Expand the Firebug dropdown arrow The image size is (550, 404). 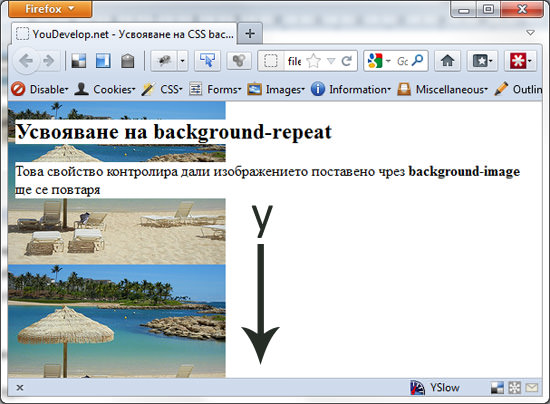182,61
